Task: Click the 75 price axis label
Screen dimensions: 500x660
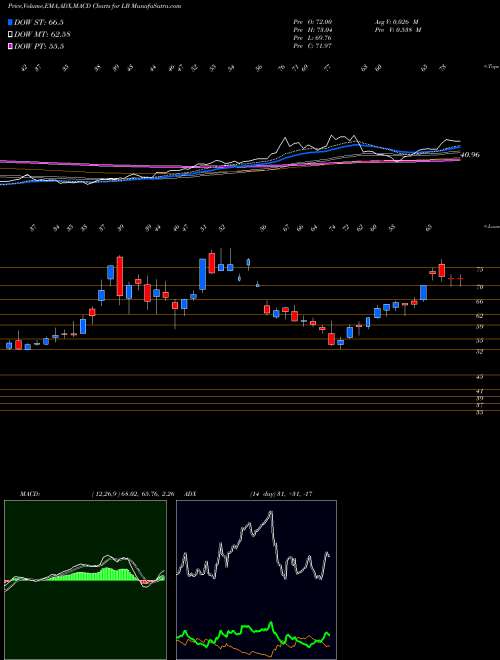Action: (x=480, y=270)
